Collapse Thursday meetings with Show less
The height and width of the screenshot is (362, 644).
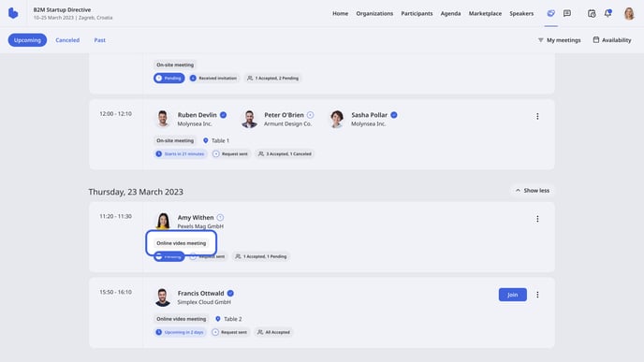tap(533, 191)
